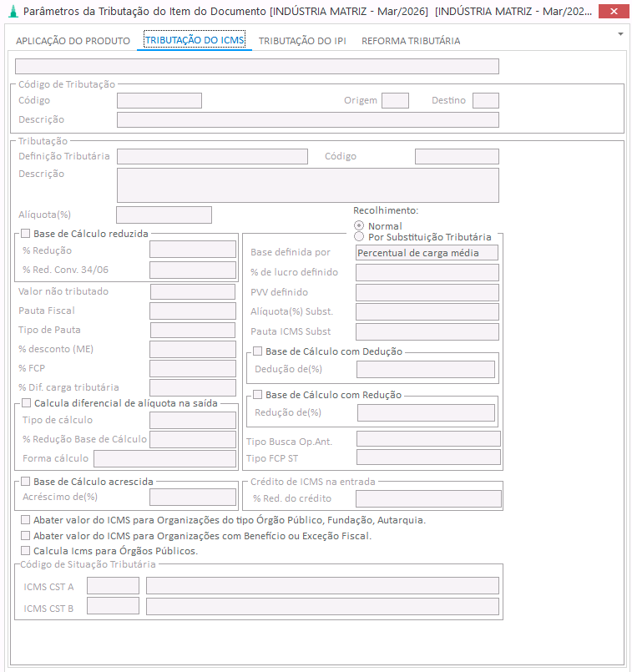Image resolution: width=632 pixels, height=672 pixels.
Task: Tick Base de Cálculo com Redução
Action: [257, 394]
